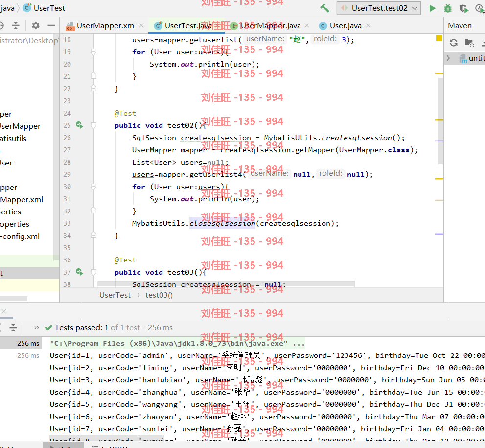
Task: Click the console line for userCode='zhaoyan'
Action: point(267,417)
